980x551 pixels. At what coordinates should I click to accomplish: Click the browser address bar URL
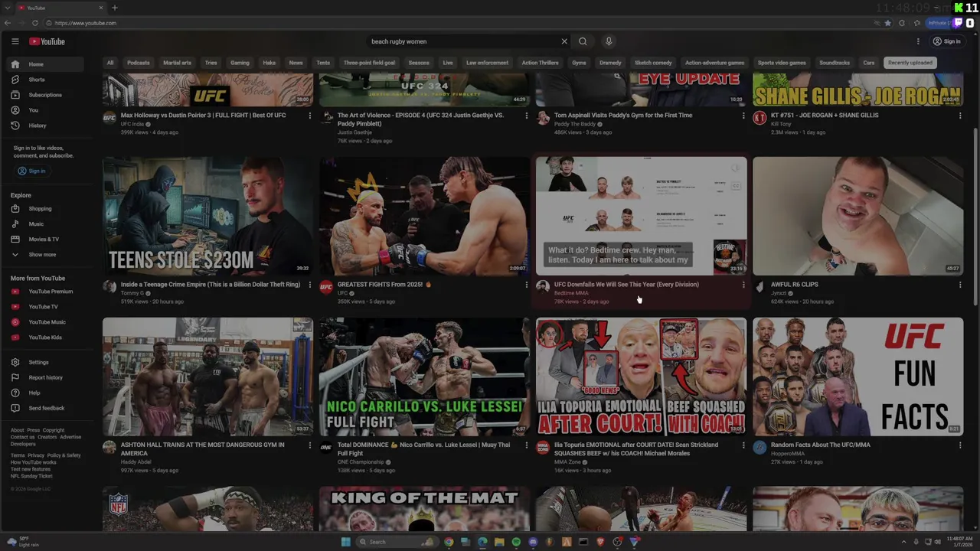tap(86, 23)
